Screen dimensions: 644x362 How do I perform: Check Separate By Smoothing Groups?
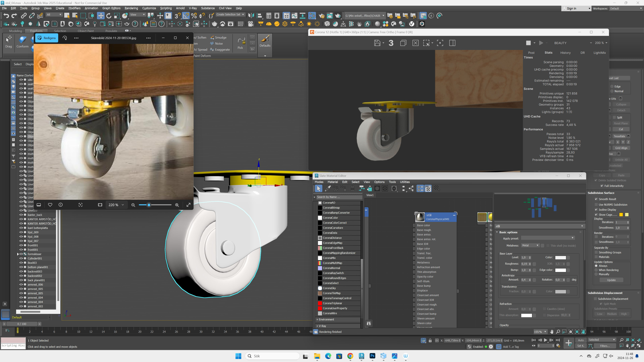click(x=596, y=252)
